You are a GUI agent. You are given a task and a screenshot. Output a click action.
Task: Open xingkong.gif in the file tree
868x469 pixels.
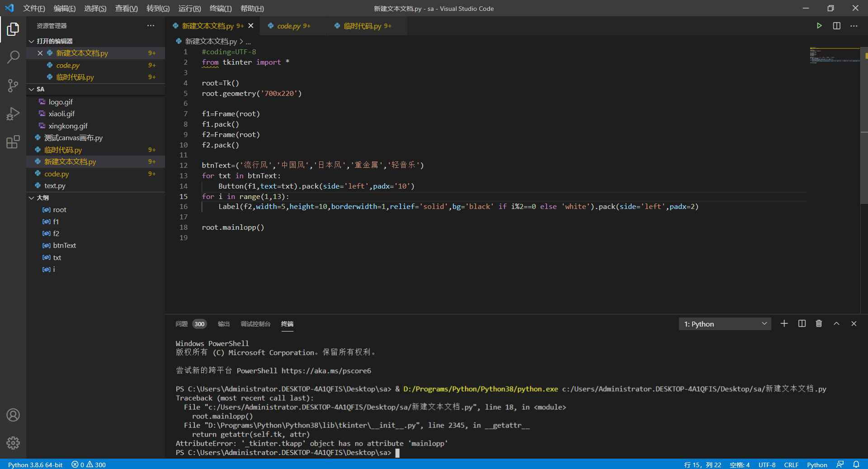[x=95, y=126]
